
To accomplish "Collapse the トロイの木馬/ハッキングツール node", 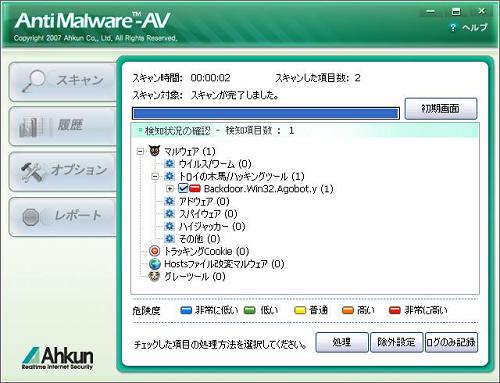I will pyautogui.click(x=155, y=176).
